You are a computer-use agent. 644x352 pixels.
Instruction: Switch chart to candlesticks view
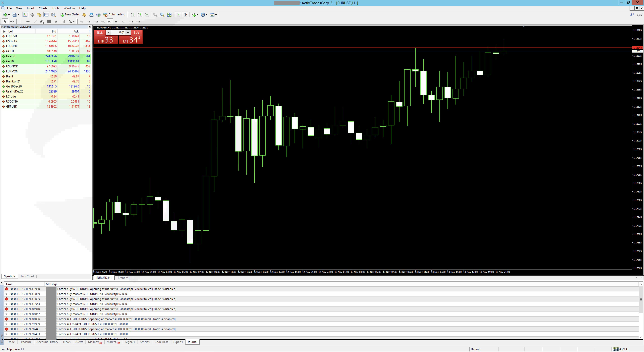[x=140, y=15]
